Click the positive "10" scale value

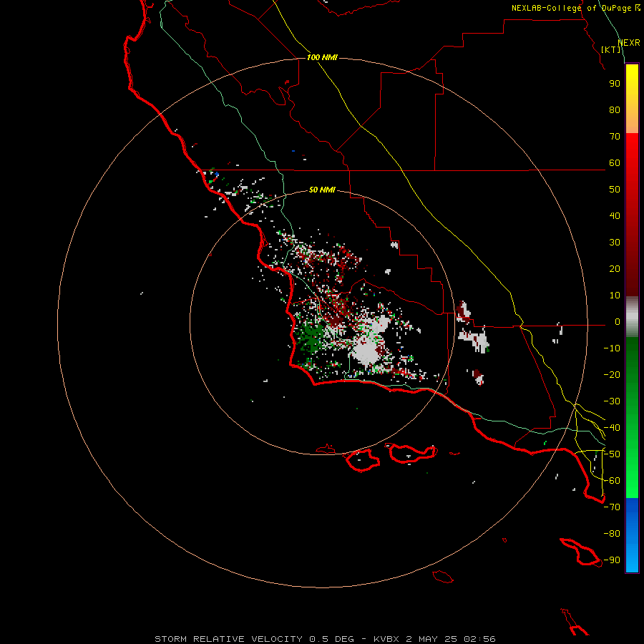(615, 296)
